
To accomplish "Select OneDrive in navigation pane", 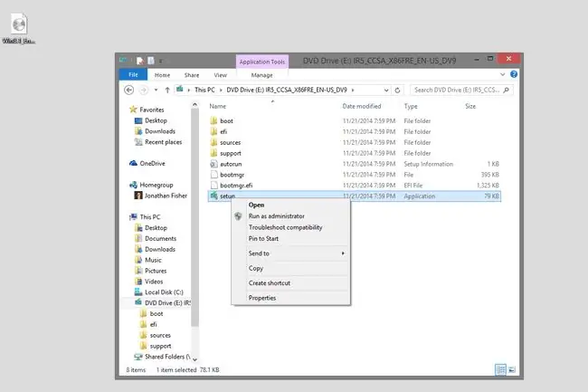I will [147, 164].
